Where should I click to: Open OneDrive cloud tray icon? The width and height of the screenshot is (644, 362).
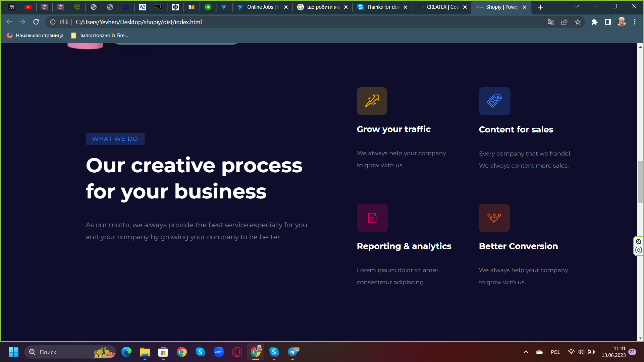(x=539, y=352)
